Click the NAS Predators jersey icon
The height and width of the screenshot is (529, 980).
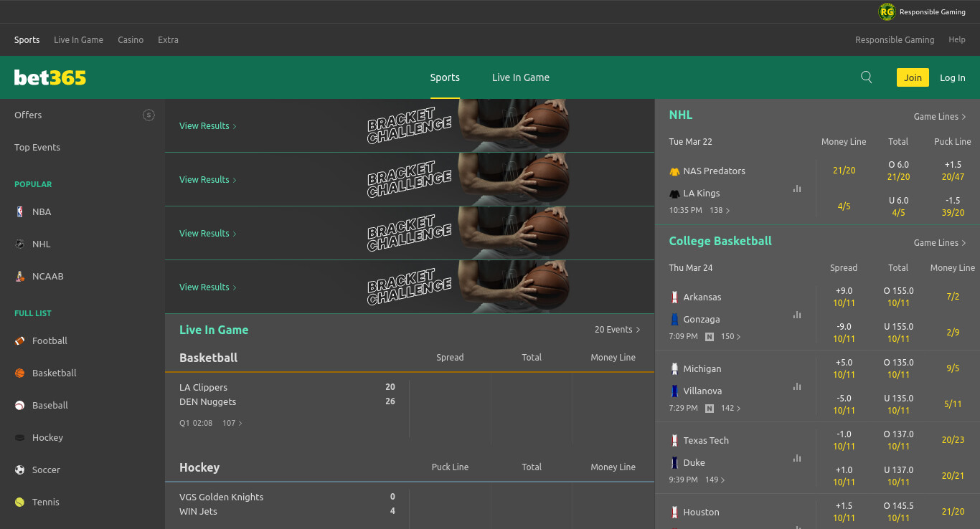coord(674,171)
